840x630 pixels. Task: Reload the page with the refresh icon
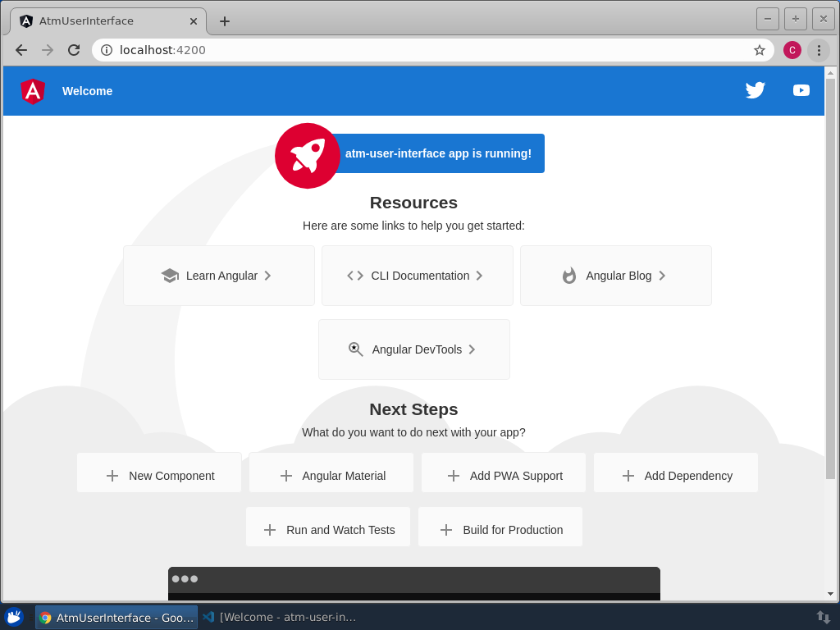point(74,50)
